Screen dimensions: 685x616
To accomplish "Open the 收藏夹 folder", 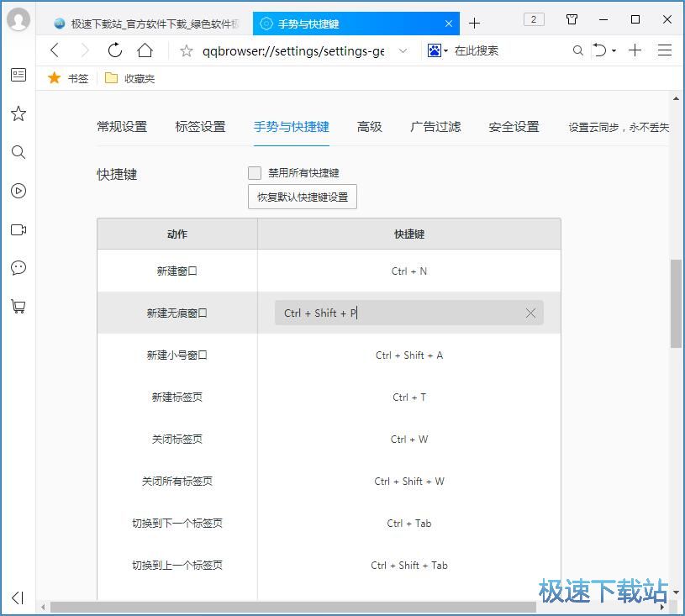I will (129, 78).
